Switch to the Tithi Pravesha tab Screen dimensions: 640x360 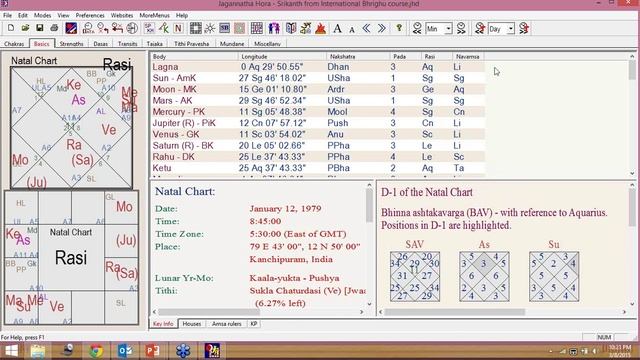pos(191,44)
